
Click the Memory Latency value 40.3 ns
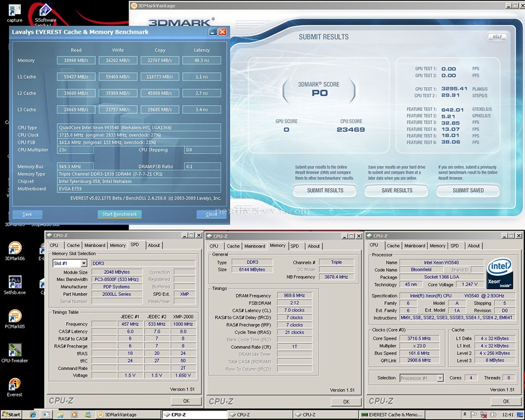point(202,60)
